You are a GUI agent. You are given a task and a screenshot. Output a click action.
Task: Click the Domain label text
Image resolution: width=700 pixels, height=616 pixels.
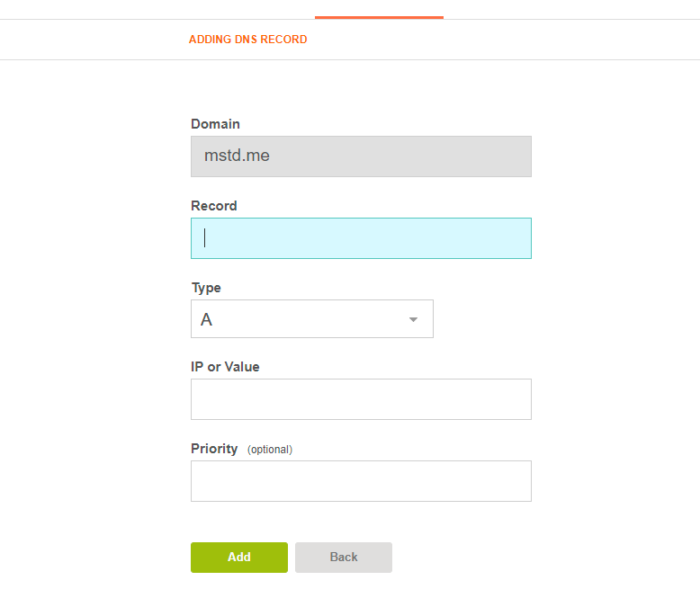pyautogui.click(x=215, y=123)
